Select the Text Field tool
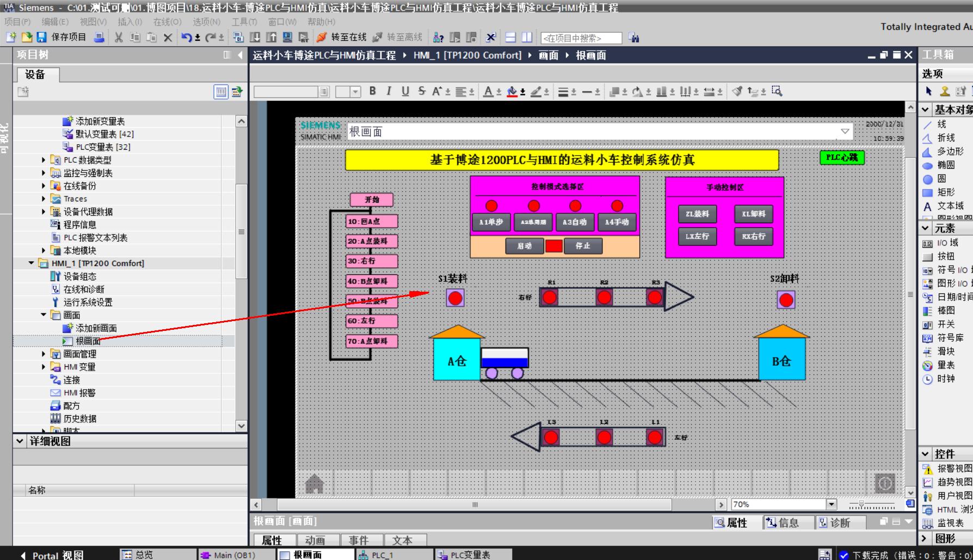Viewport: 973px width, 560px height. [928, 206]
